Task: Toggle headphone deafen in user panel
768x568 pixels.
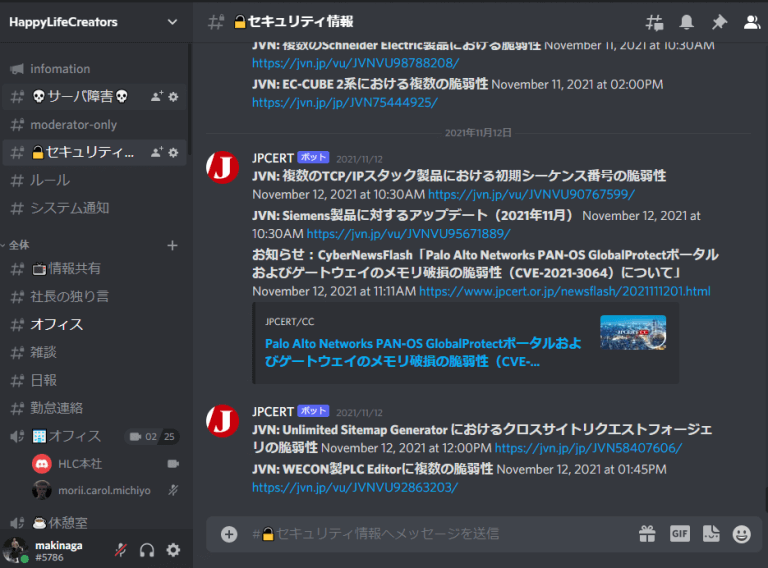Action: point(147,549)
